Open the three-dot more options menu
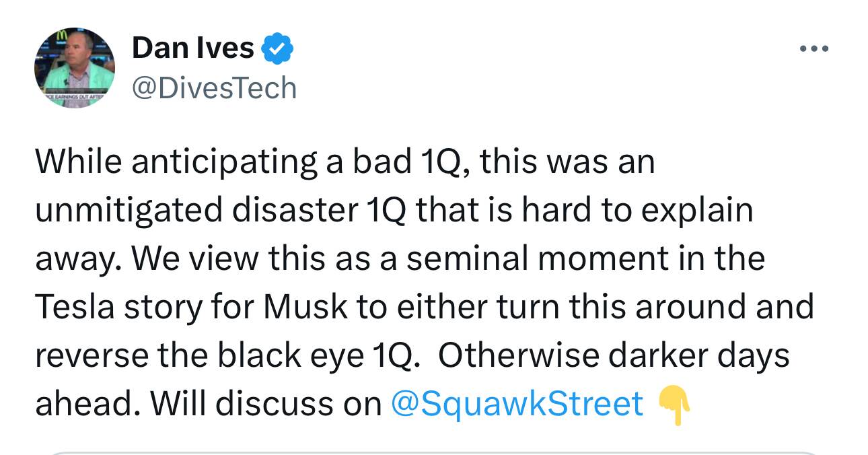The width and height of the screenshot is (868, 455). (813, 49)
